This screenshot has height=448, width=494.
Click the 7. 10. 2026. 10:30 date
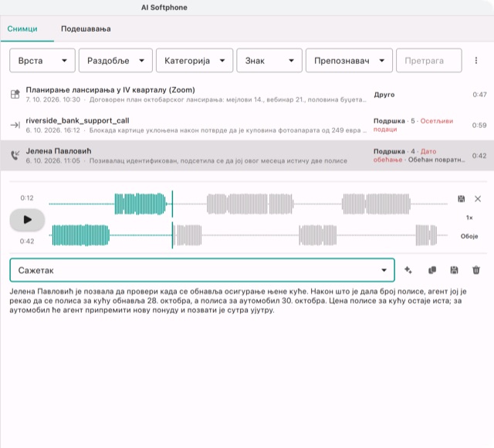point(53,99)
